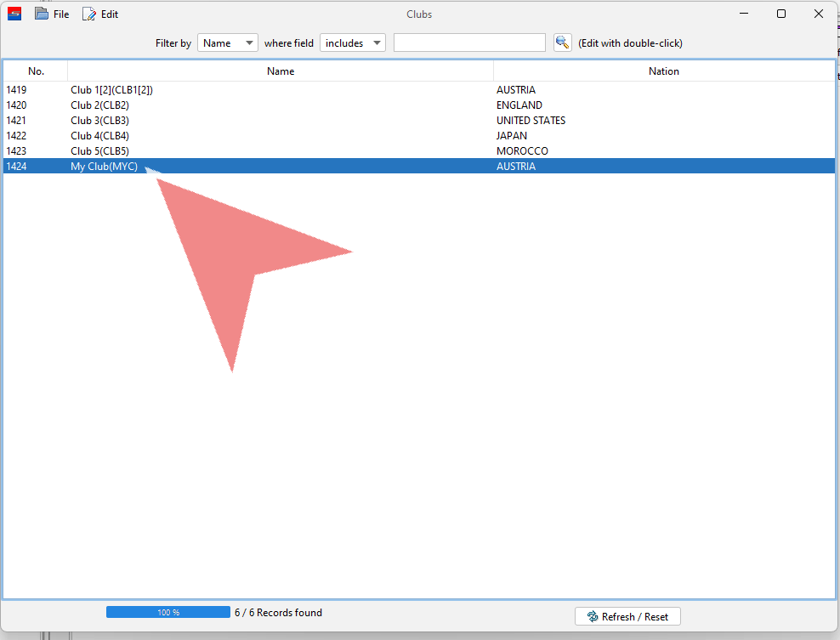Image resolution: width=840 pixels, height=640 pixels.
Task: Sort by the Name column header
Action: click(x=281, y=71)
